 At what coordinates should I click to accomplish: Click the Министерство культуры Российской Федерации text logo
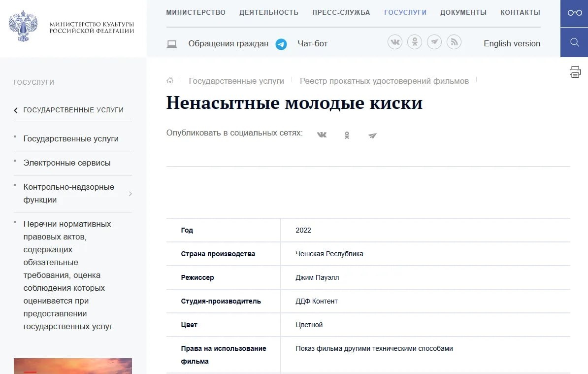[92, 28]
